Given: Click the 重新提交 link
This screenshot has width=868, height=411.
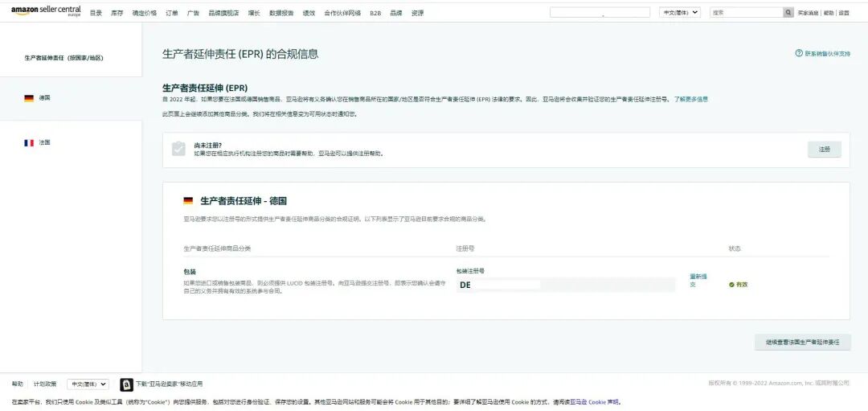Looking at the screenshot, I should click(x=697, y=280).
